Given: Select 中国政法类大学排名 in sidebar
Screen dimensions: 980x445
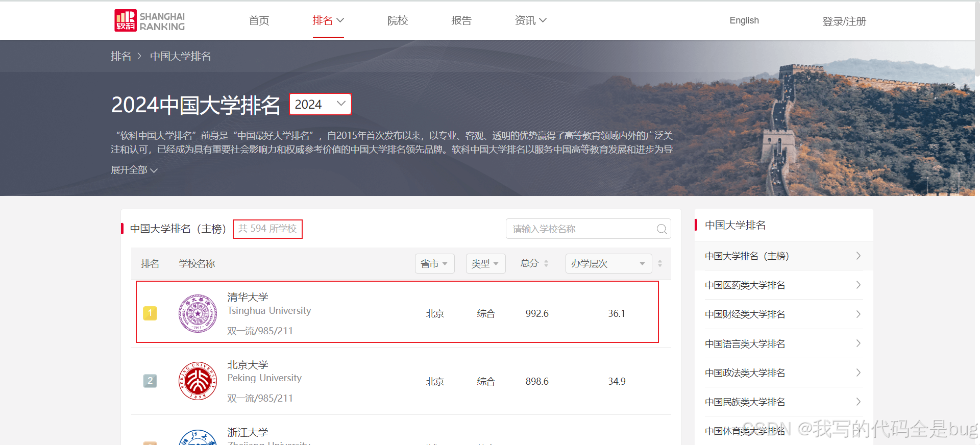Looking at the screenshot, I should pos(783,373).
